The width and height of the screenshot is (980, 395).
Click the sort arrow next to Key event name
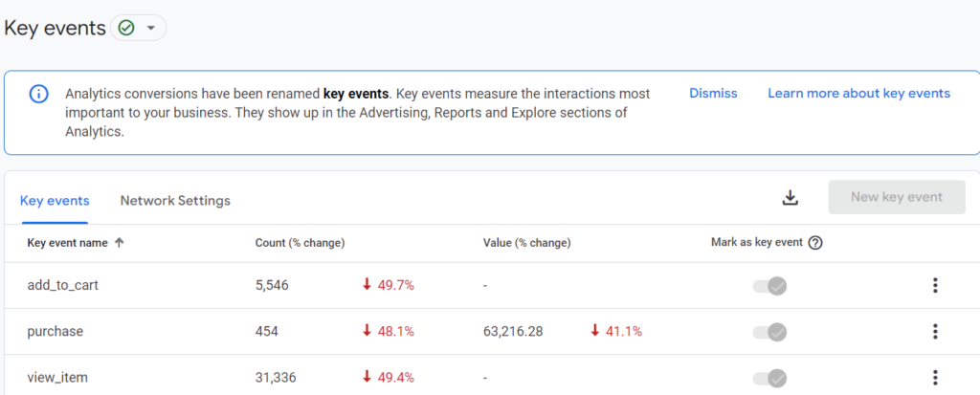[119, 243]
